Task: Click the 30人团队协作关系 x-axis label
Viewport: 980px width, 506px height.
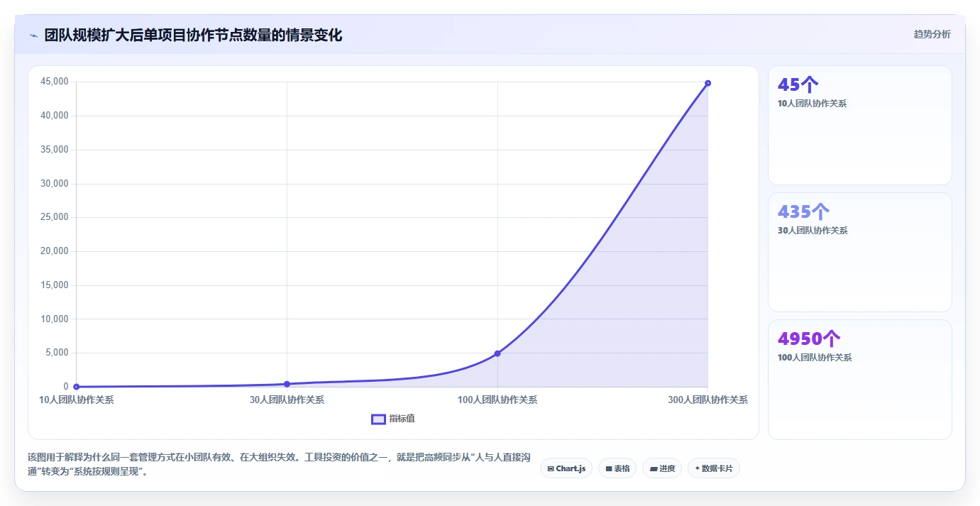Action: (287, 400)
